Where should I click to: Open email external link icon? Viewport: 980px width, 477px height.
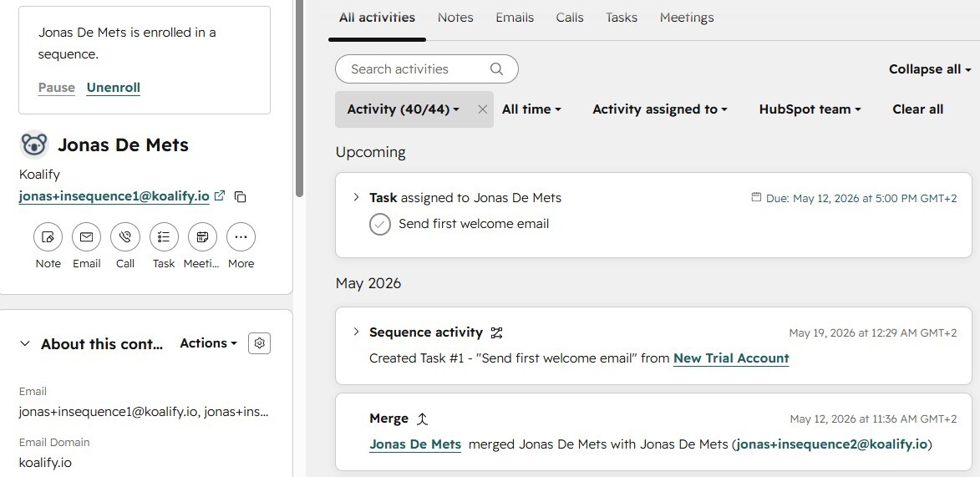[x=220, y=195]
